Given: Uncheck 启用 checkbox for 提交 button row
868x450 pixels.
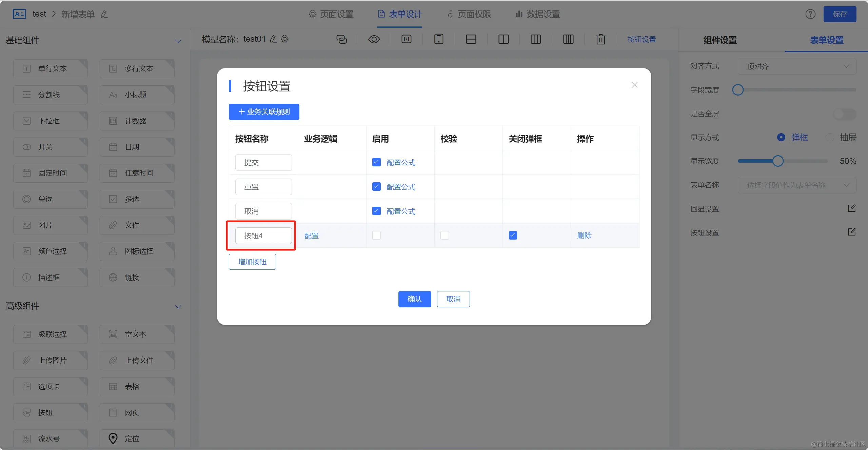Looking at the screenshot, I should (376, 162).
